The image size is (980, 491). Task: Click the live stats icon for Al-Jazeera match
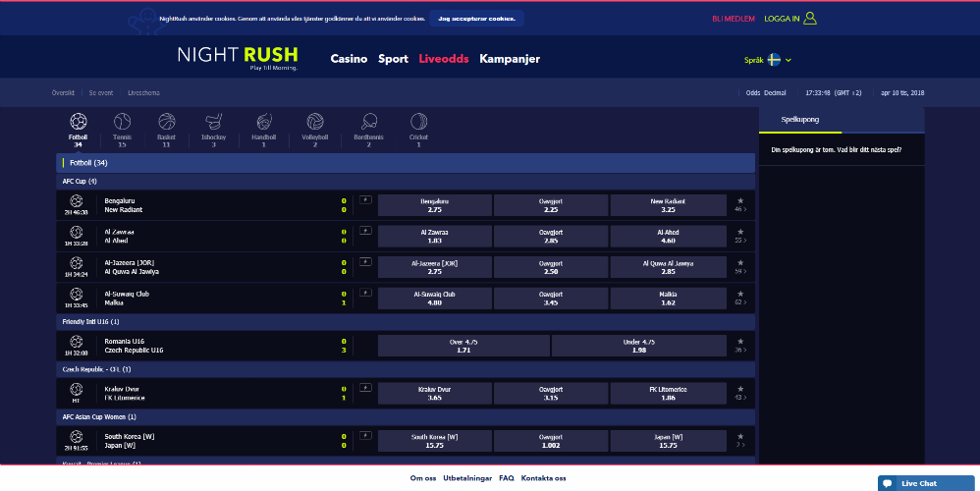pyautogui.click(x=365, y=262)
